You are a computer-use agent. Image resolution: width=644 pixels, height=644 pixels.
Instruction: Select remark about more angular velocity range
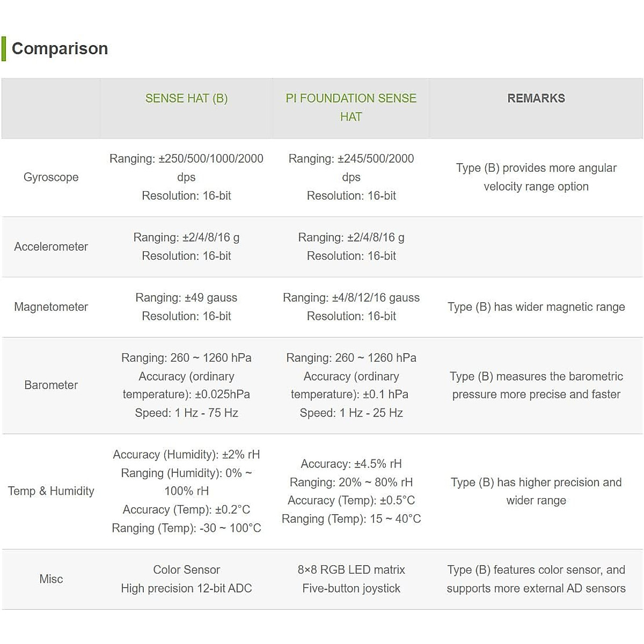[536, 177]
